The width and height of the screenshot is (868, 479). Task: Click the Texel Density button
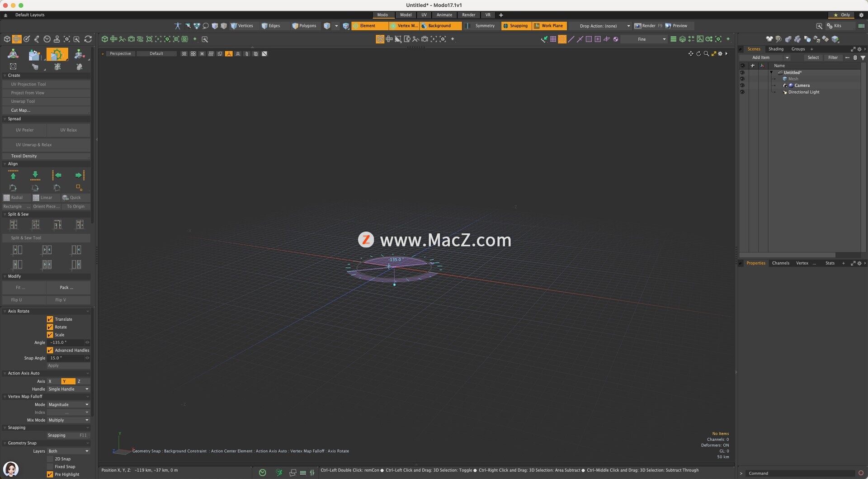point(47,156)
